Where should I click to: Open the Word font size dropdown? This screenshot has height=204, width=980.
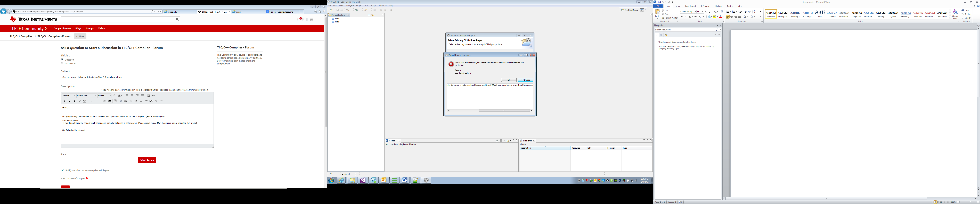(x=703, y=12)
